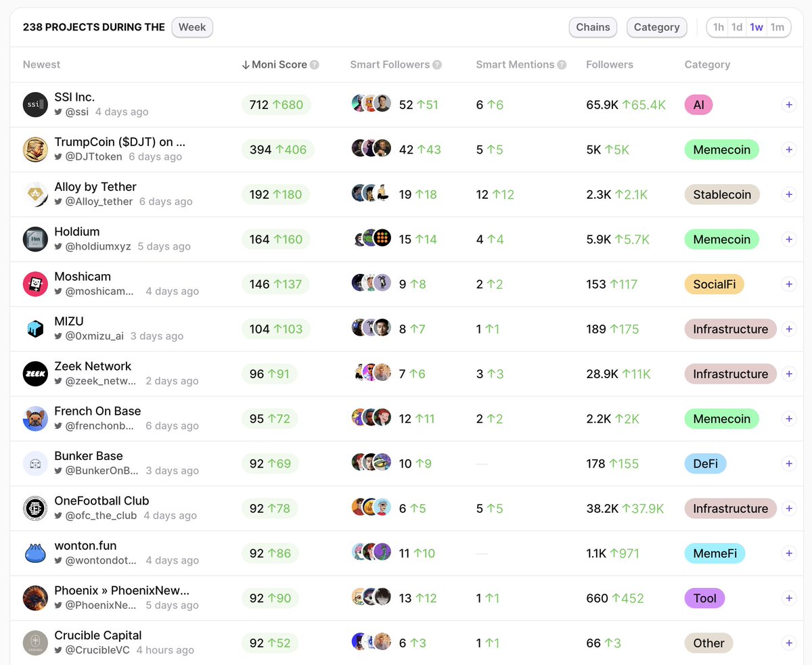Select the 1w timeframe tab

click(757, 28)
